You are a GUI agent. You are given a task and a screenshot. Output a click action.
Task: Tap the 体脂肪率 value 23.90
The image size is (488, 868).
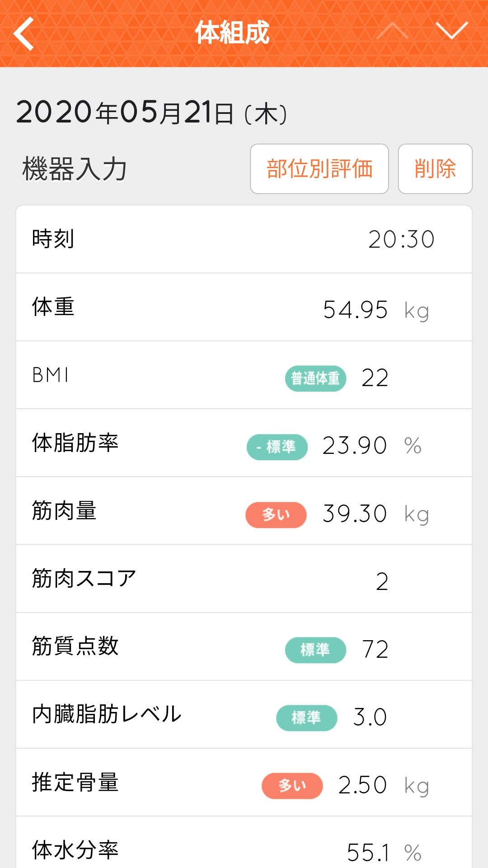pos(355,446)
